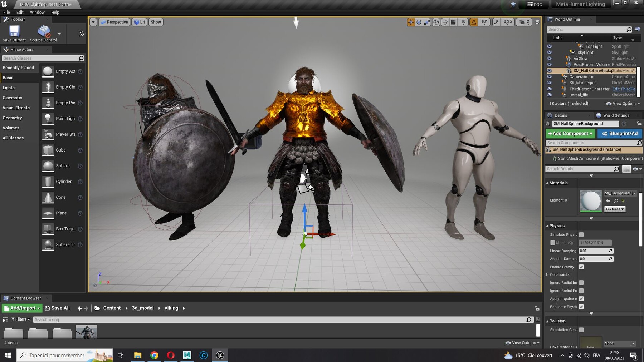
Task: Hide the SkyLight actor visibility eye
Action: [550, 52]
